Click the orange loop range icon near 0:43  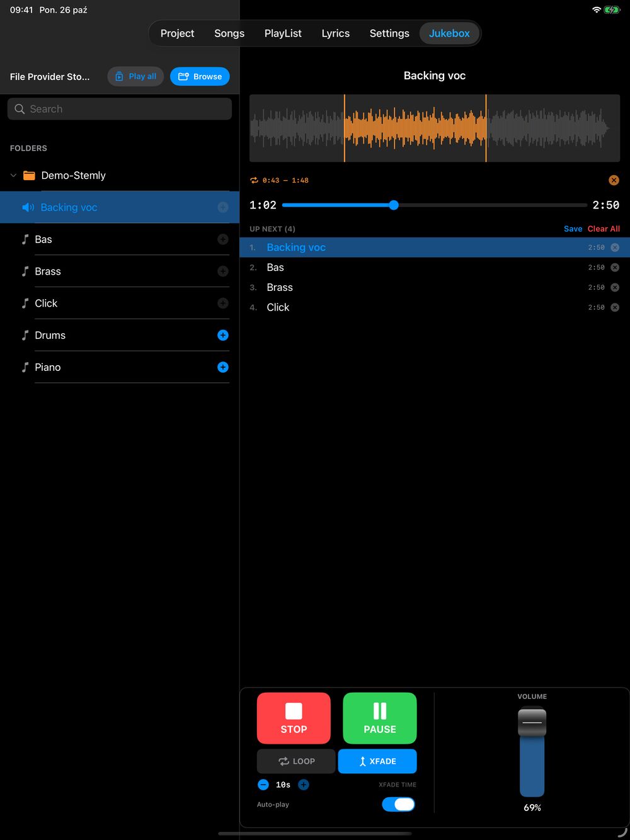pyautogui.click(x=255, y=180)
